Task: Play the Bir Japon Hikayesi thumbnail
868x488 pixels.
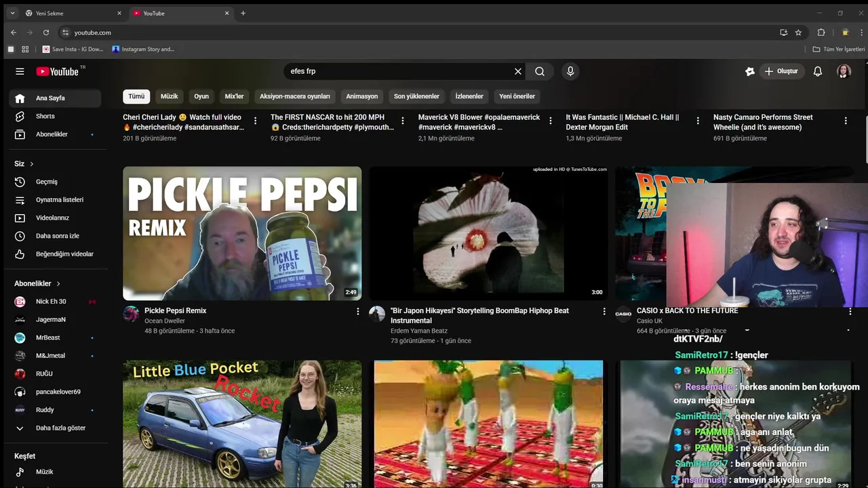Action: coord(488,233)
